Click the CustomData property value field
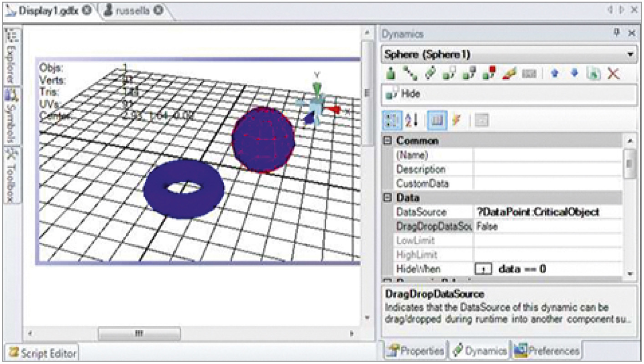The image size is (644, 364). tap(548, 184)
